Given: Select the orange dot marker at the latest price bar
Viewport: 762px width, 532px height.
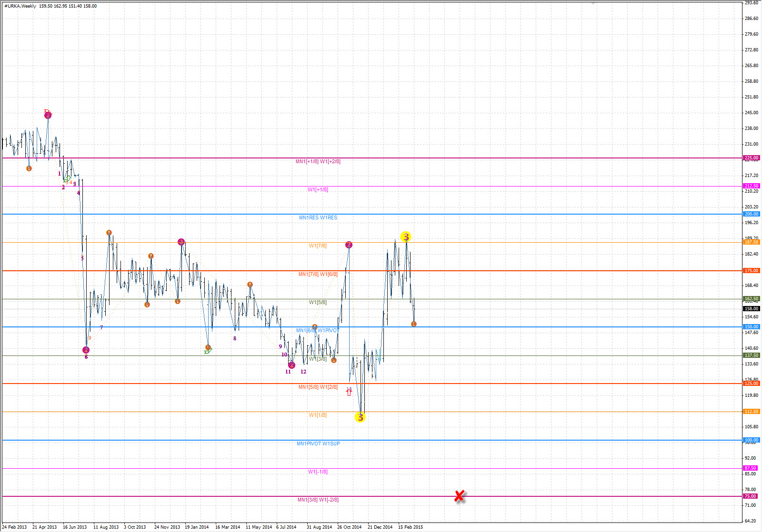Looking at the screenshot, I should [414, 324].
